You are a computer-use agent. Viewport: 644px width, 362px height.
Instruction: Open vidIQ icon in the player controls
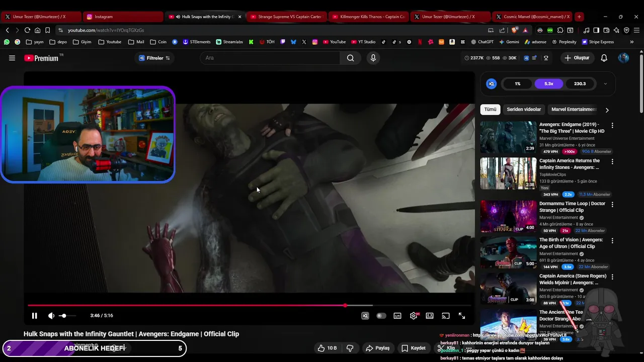pos(365,316)
